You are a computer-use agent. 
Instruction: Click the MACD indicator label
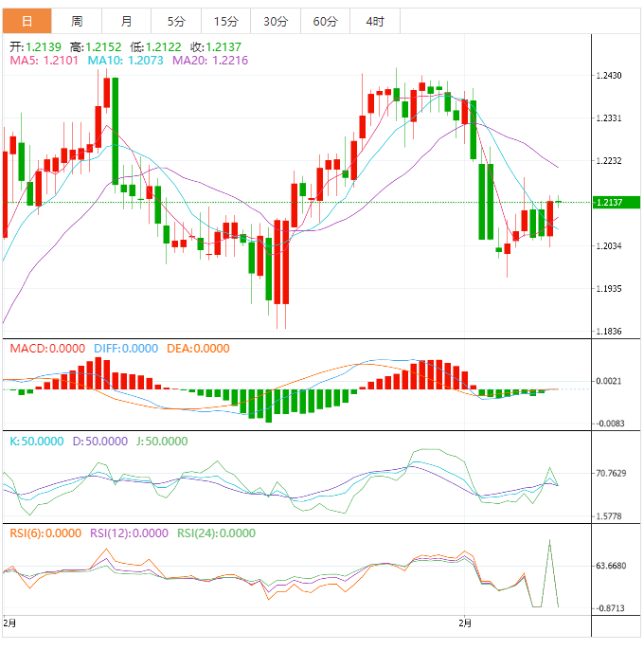(x=46, y=348)
